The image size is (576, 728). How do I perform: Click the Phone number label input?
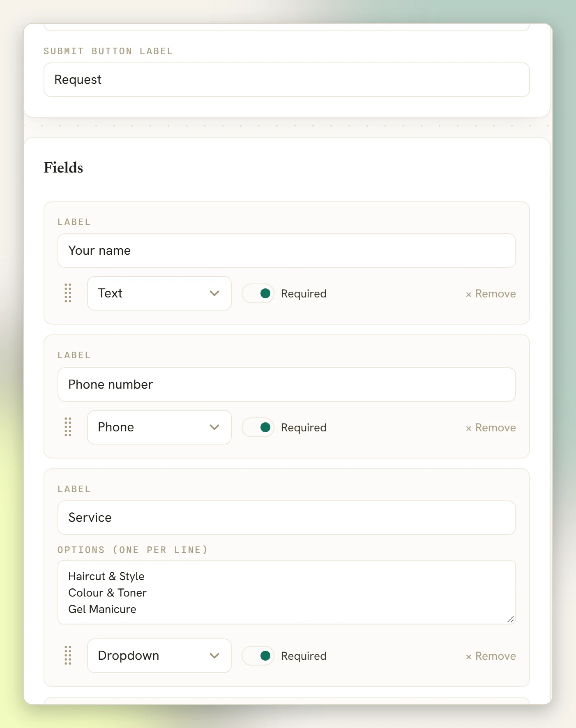point(287,385)
